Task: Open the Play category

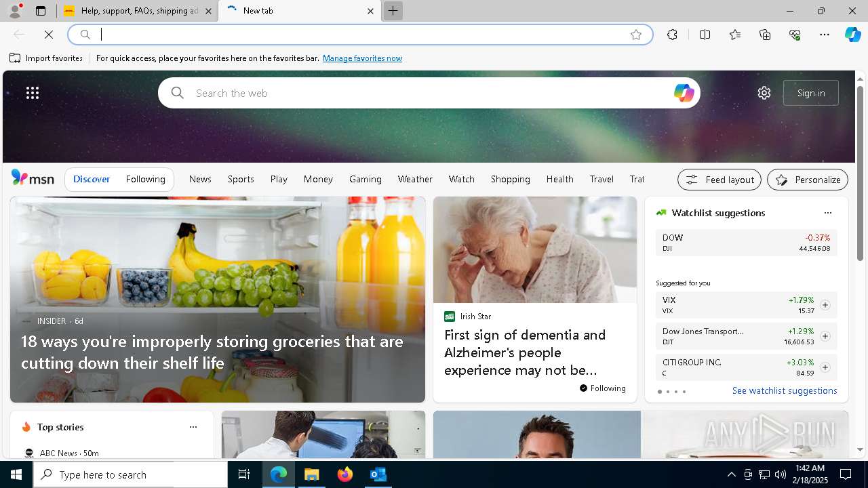Action: (279, 179)
